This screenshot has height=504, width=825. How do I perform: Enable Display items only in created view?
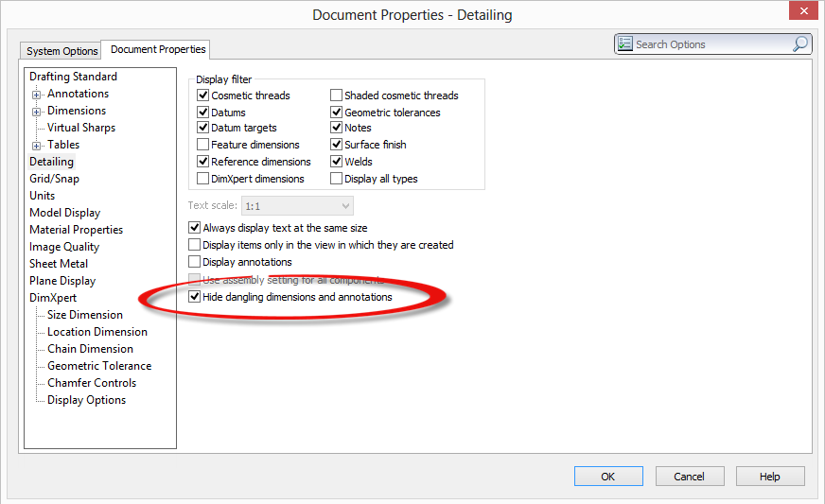[x=194, y=245]
